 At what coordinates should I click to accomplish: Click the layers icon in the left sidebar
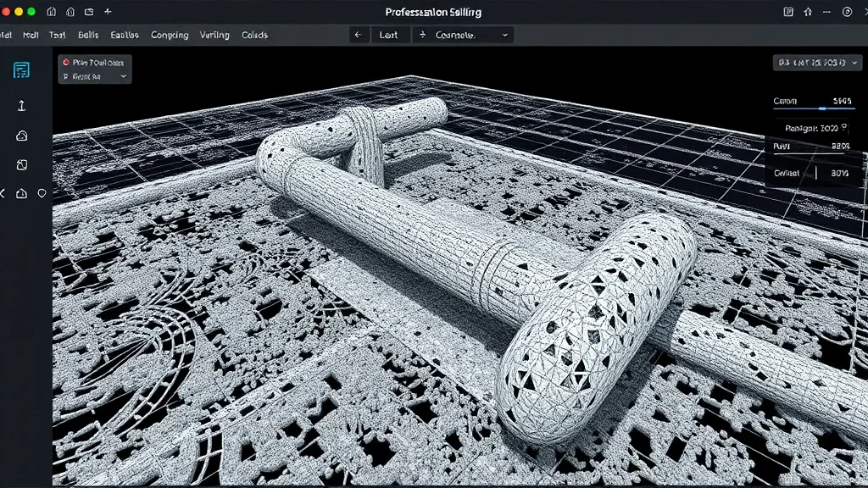click(x=21, y=164)
